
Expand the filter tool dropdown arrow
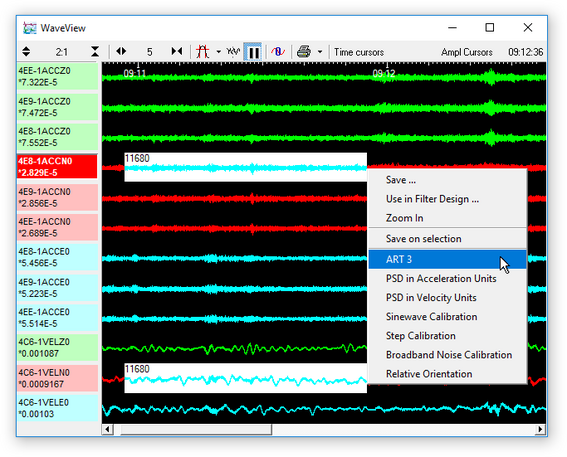pos(218,52)
